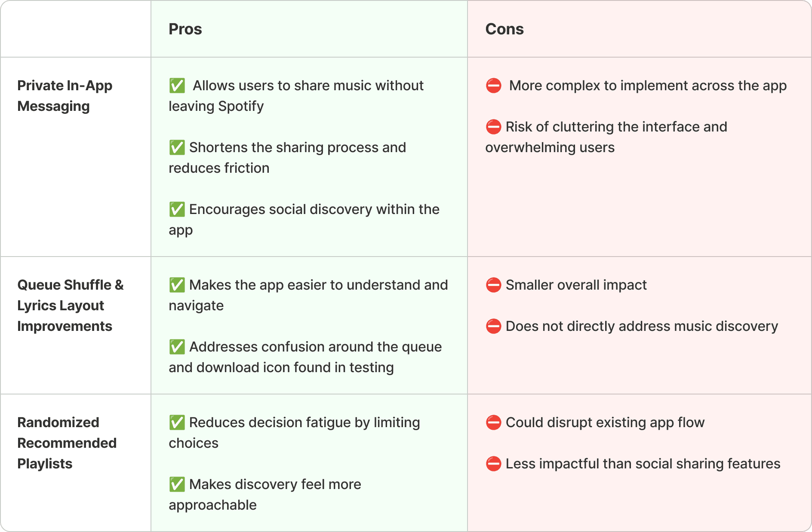
Task: Click the red icon beside "Does not directly address"
Action: pos(493,326)
